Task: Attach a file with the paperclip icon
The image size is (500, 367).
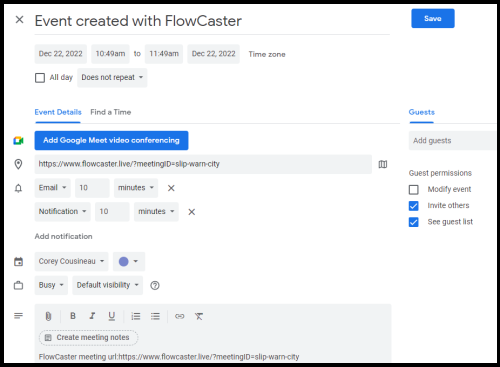Action: [48, 316]
